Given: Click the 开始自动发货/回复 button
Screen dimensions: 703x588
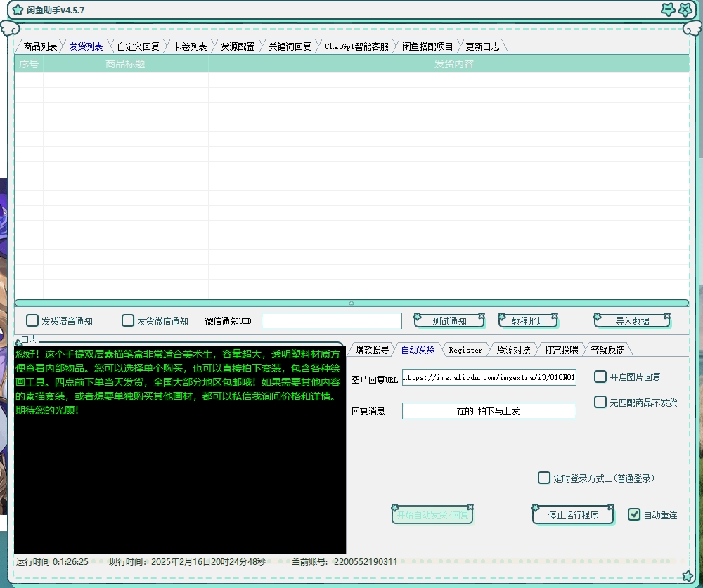Looking at the screenshot, I should pos(432,515).
